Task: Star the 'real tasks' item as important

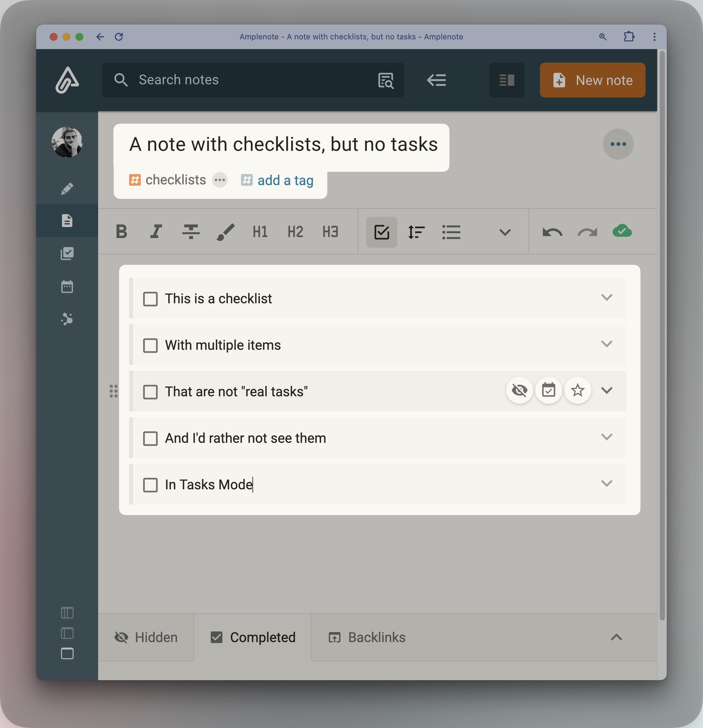Action: (577, 390)
